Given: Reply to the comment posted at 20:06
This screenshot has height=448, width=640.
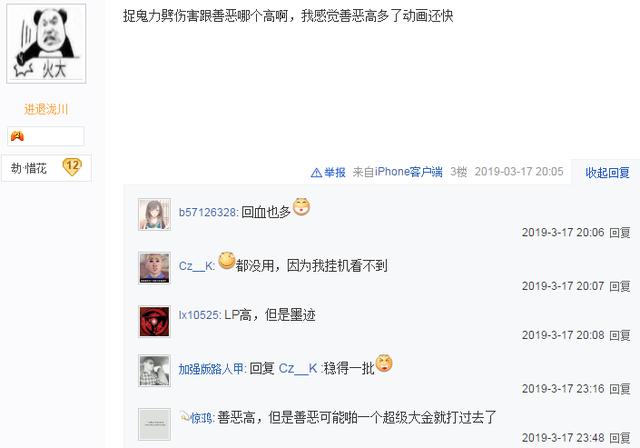Looking at the screenshot, I should [x=620, y=233].
